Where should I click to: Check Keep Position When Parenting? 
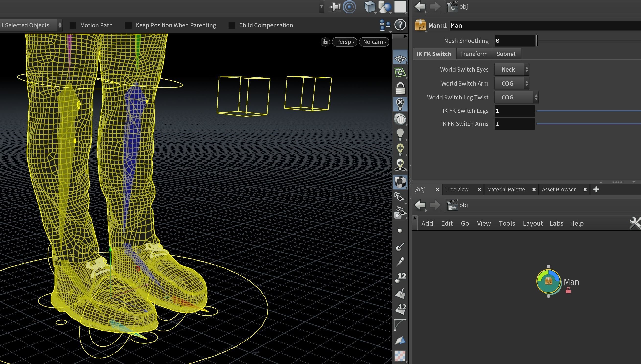(128, 25)
